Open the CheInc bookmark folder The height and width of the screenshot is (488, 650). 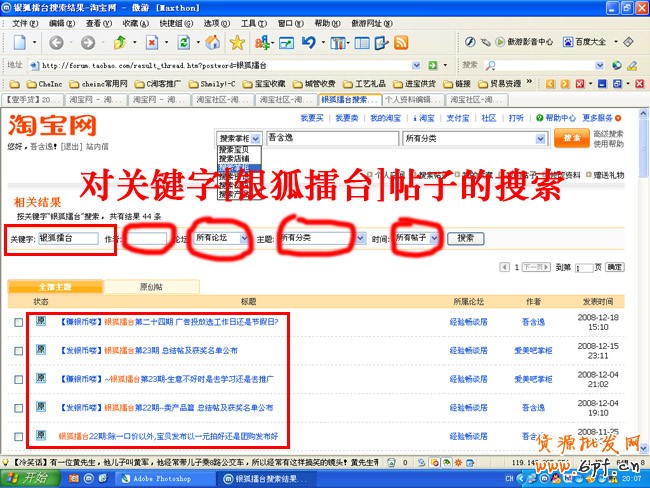45,84
